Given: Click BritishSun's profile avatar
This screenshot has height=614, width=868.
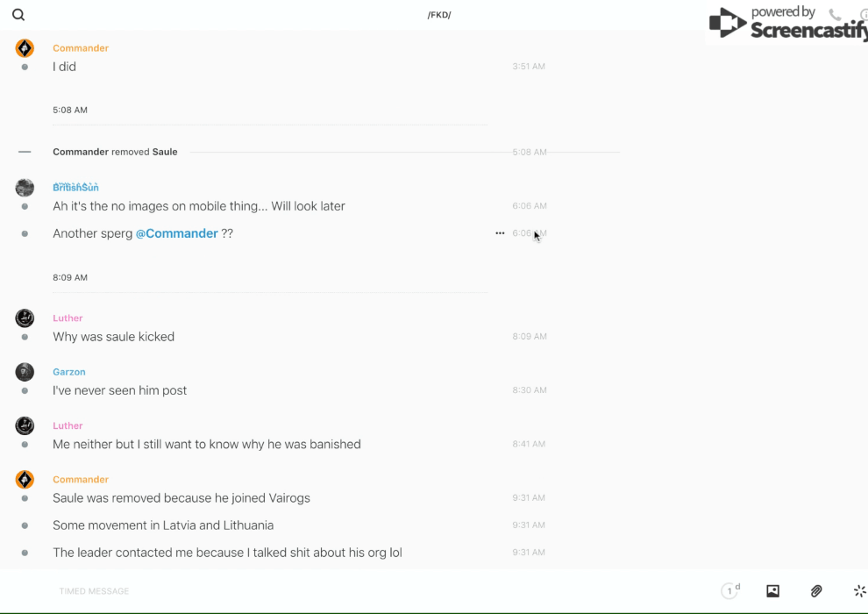Looking at the screenshot, I should [25, 188].
